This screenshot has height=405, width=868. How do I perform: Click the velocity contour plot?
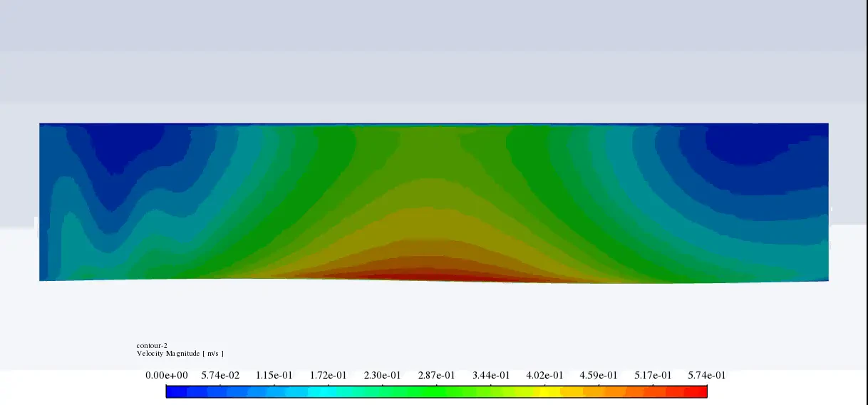434,203
